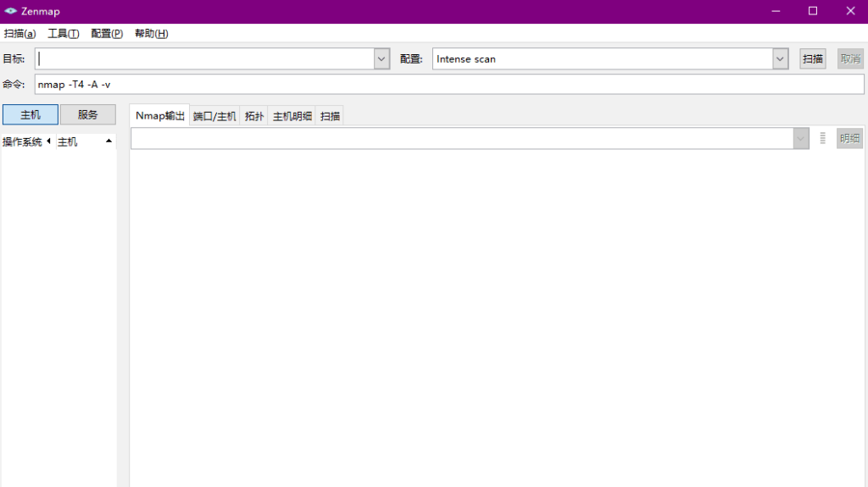The height and width of the screenshot is (487, 868).
Task: Click the 明细 details button
Action: (x=849, y=138)
